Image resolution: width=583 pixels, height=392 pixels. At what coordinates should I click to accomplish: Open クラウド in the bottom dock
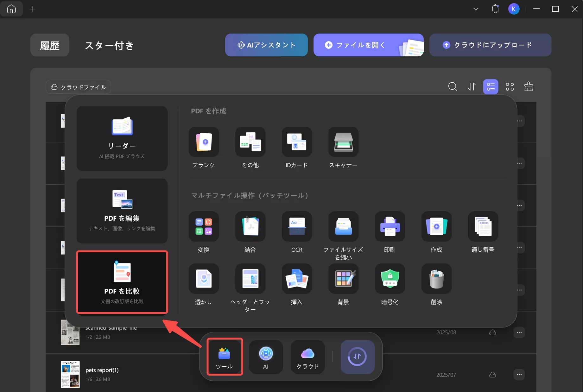point(307,357)
